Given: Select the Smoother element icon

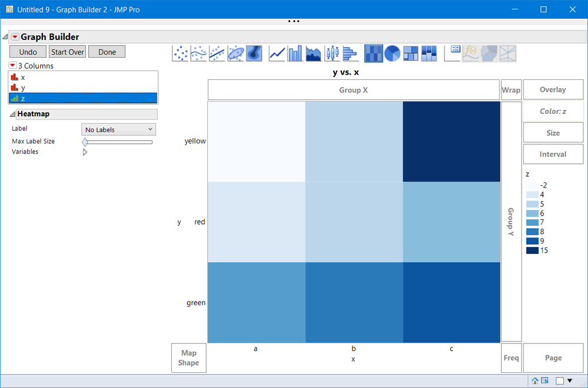Looking at the screenshot, I should point(198,53).
